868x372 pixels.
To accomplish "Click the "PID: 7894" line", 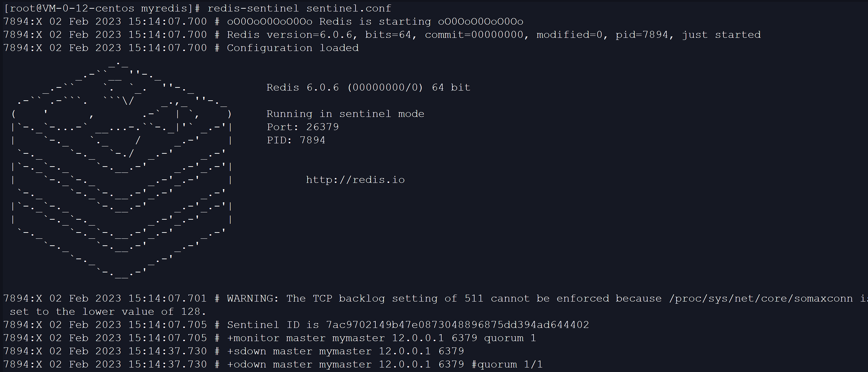I will coord(296,140).
